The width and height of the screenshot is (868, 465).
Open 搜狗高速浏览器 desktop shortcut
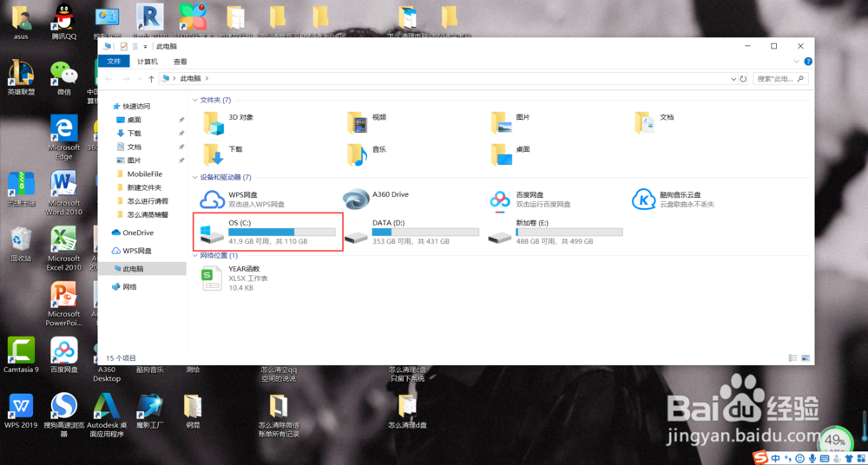pyautogui.click(x=64, y=416)
